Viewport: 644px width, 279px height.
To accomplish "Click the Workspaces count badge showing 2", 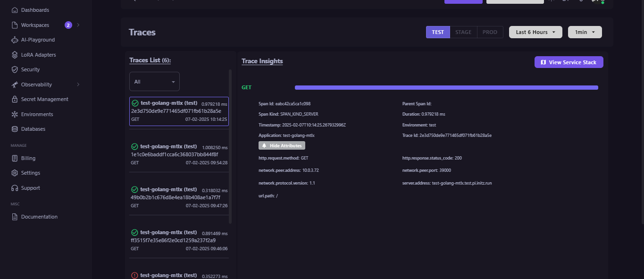I will (68, 25).
